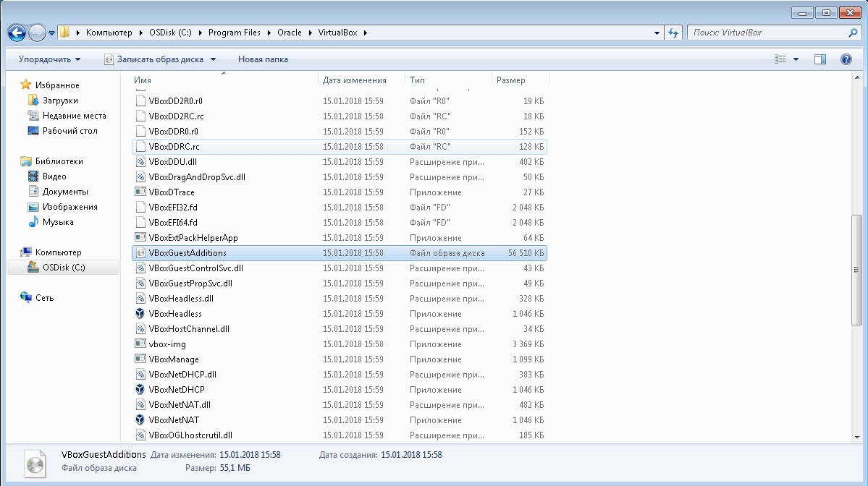Select the VBoxDTrace application icon
Screen dimensions: 868x486
point(140,192)
